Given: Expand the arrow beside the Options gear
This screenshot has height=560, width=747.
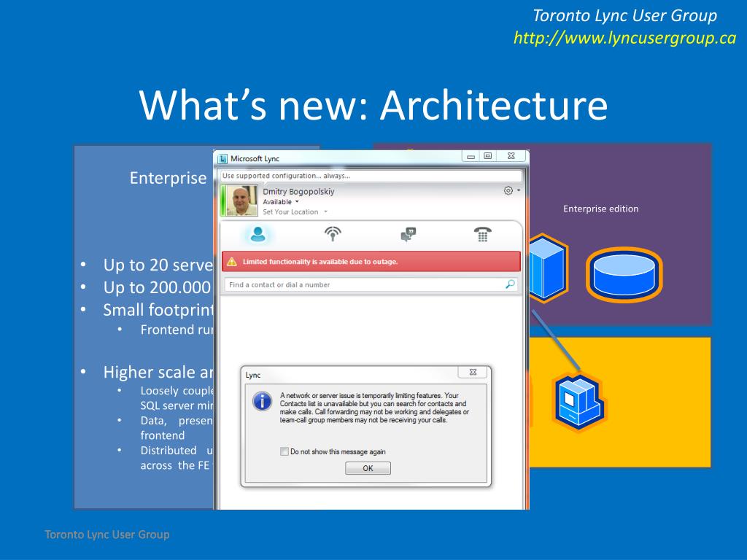Looking at the screenshot, I should pos(519,190).
